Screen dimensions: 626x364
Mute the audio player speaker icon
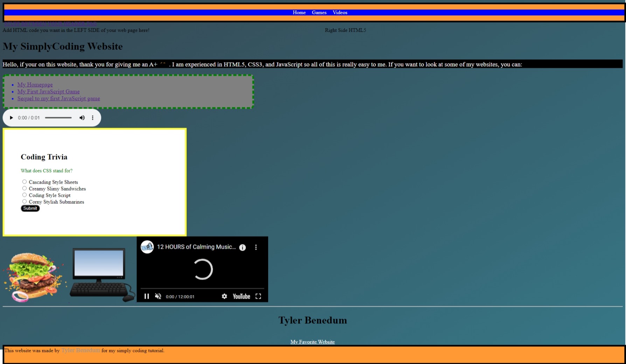(x=82, y=118)
